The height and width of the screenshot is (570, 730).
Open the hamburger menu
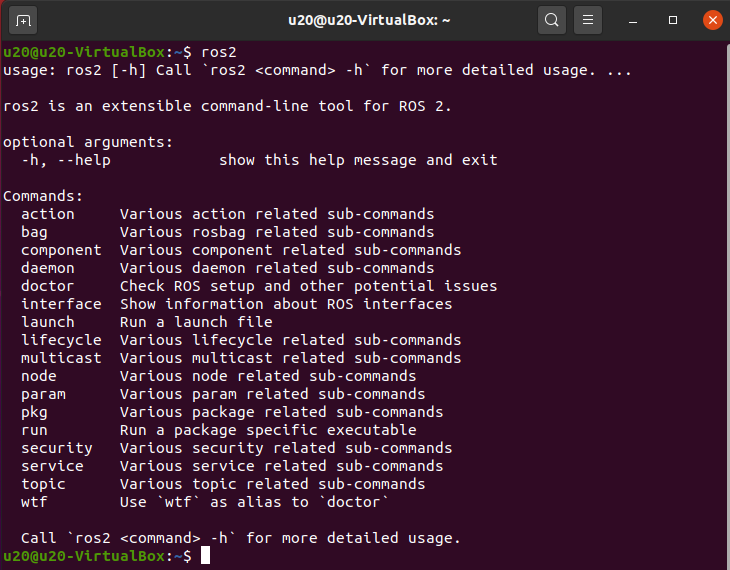point(588,20)
